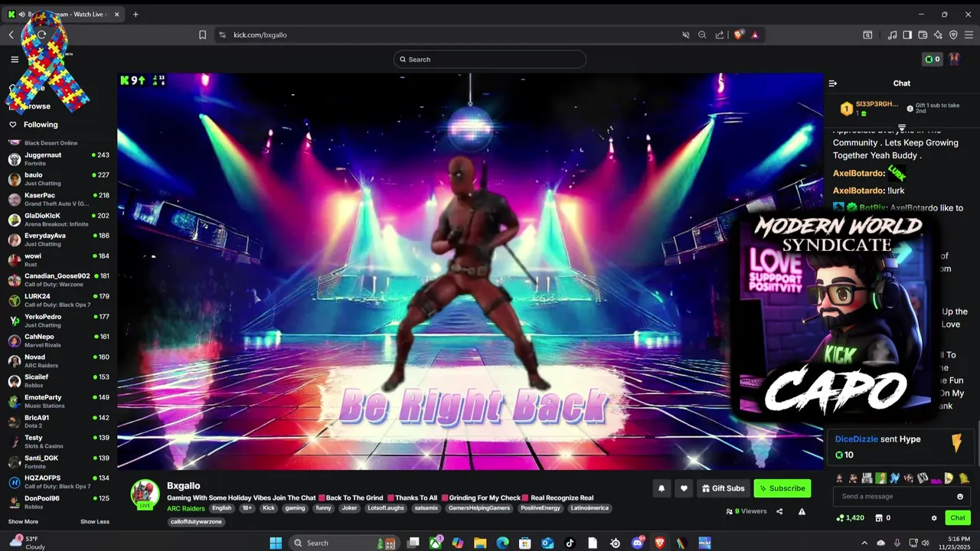The image size is (980, 551).
Task: Select the callofdutywarzone tag
Action: click(197, 522)
